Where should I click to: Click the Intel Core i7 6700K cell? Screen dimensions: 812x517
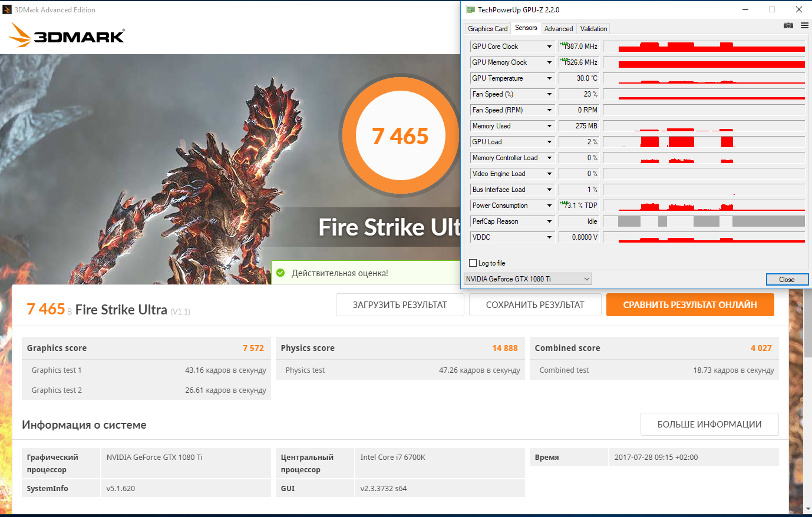[440, 463]
